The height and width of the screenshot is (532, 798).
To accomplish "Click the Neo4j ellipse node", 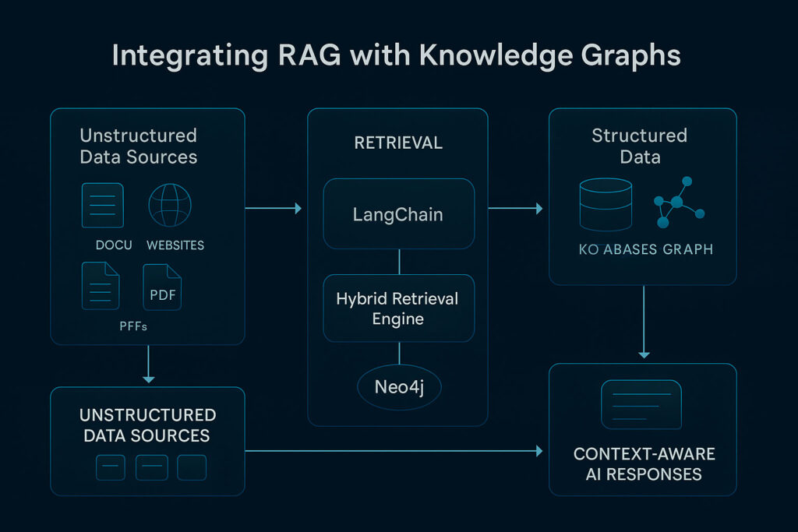I will click(x=398, y=386).
